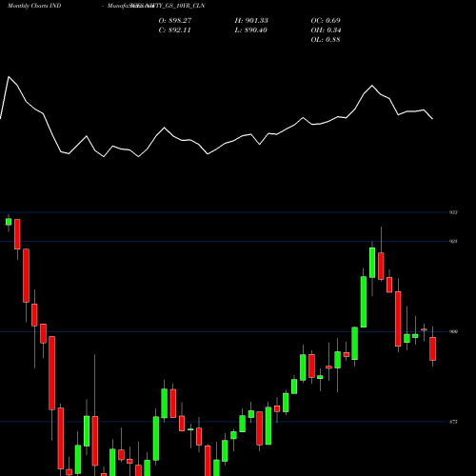Click the high price 'H: 901.33'

click(251, 21)
